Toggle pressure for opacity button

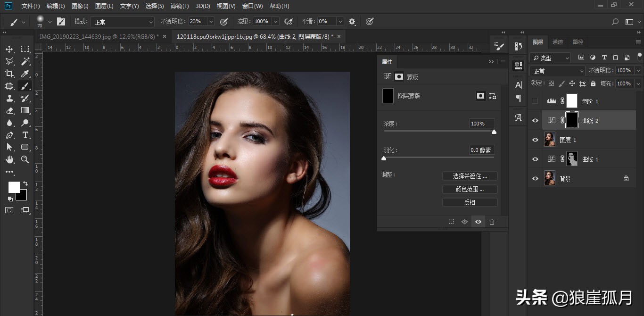point(224,22)
